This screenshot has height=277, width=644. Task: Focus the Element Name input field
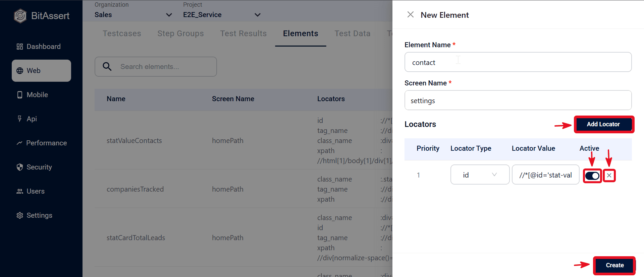[518, 62]
